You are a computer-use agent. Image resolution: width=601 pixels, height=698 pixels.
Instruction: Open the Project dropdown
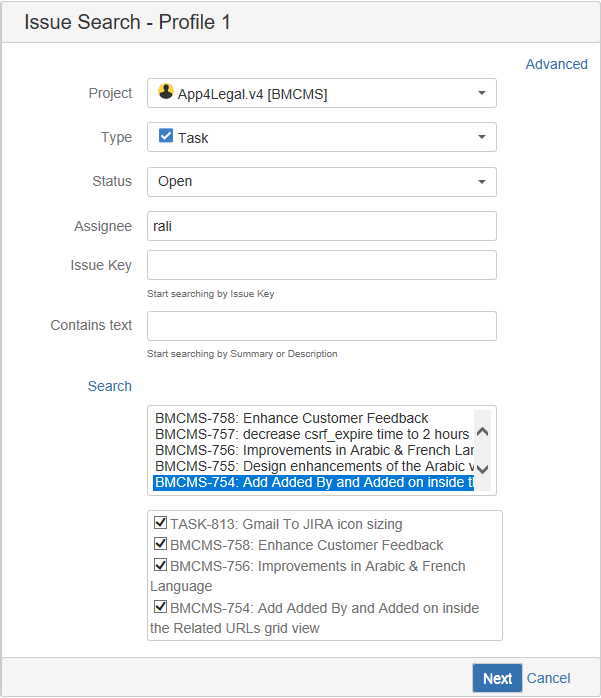322,93
